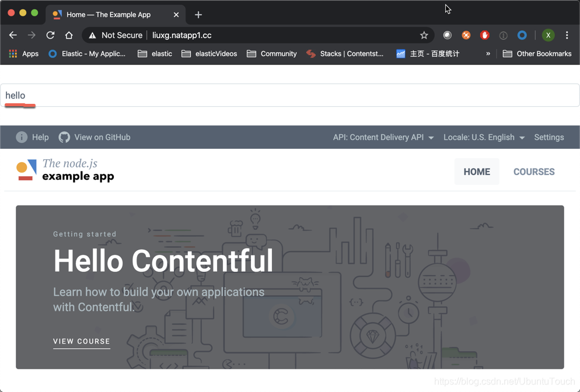Click the browser forward arrow
The width and height of the screenshot is (580, 392).
pos(32,35)
